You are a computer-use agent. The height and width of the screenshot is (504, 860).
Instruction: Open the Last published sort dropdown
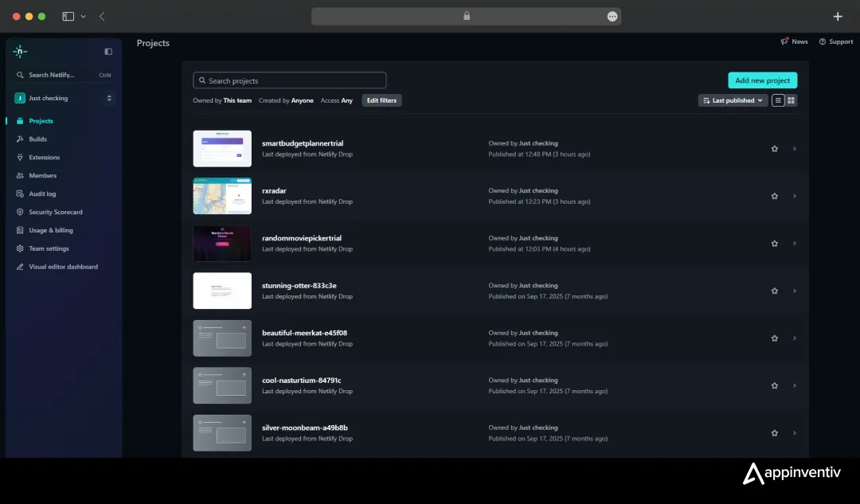coord(732,100)
